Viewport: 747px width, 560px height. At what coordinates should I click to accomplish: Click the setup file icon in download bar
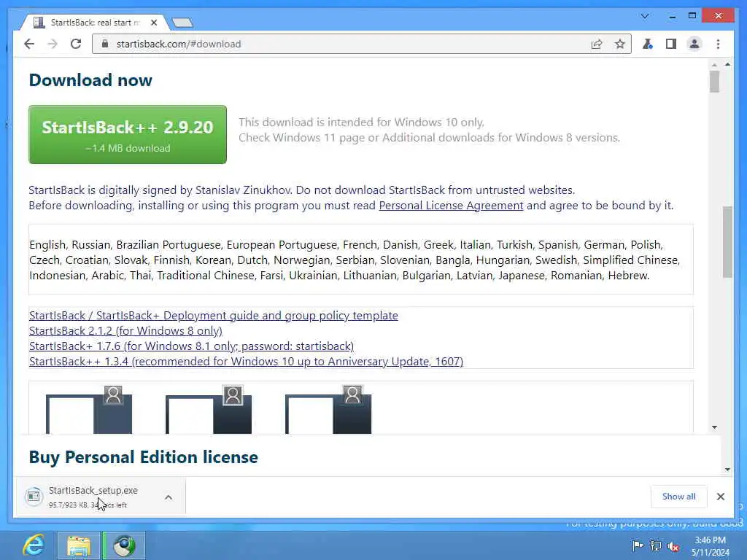coord(34,497)
